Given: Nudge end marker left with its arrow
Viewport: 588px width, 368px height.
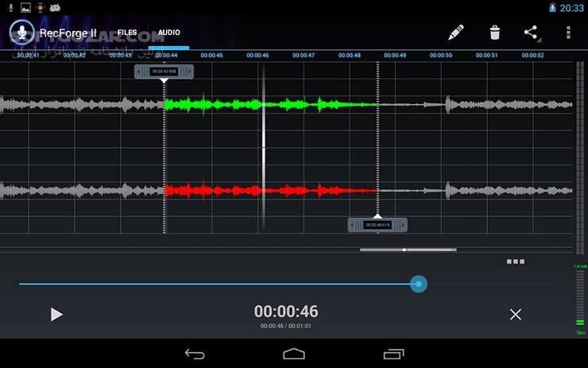Looking at the screenshot, I should coord(352,225).
